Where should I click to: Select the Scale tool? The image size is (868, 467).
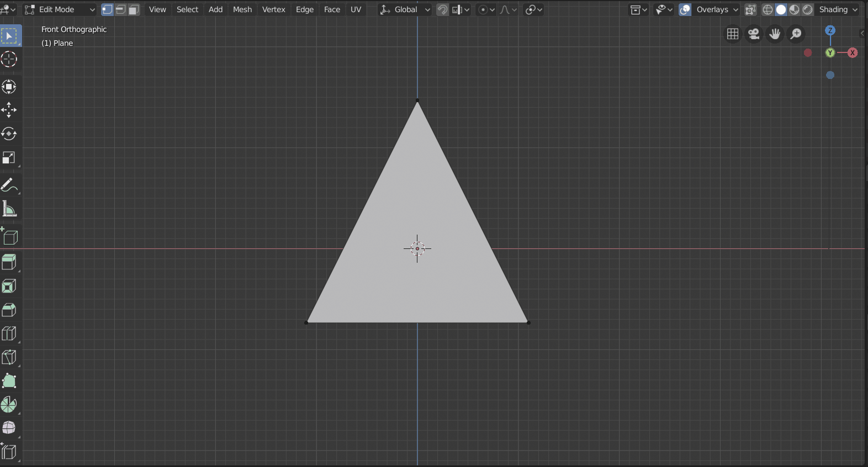click(x=9, y=158)
